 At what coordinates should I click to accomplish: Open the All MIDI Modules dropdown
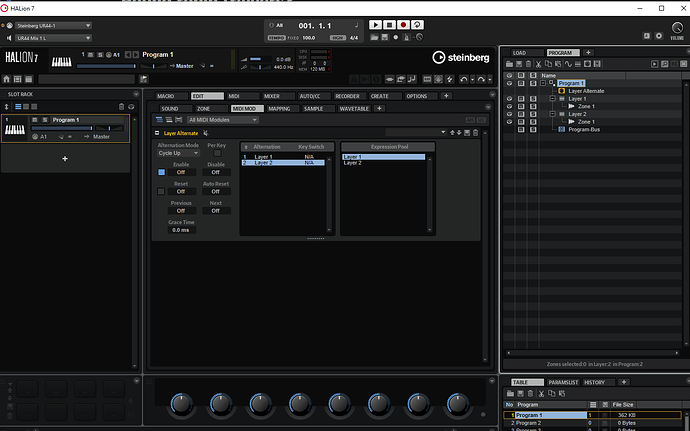(x=223, y=119)
